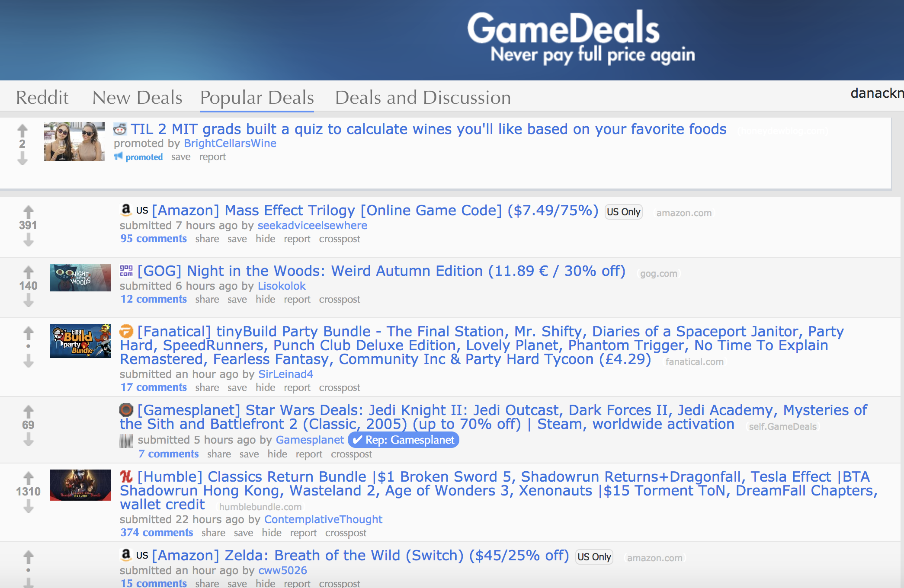
Task: Click the Amazon logo icon beside Mass Effect
Action: click(126, 210)
